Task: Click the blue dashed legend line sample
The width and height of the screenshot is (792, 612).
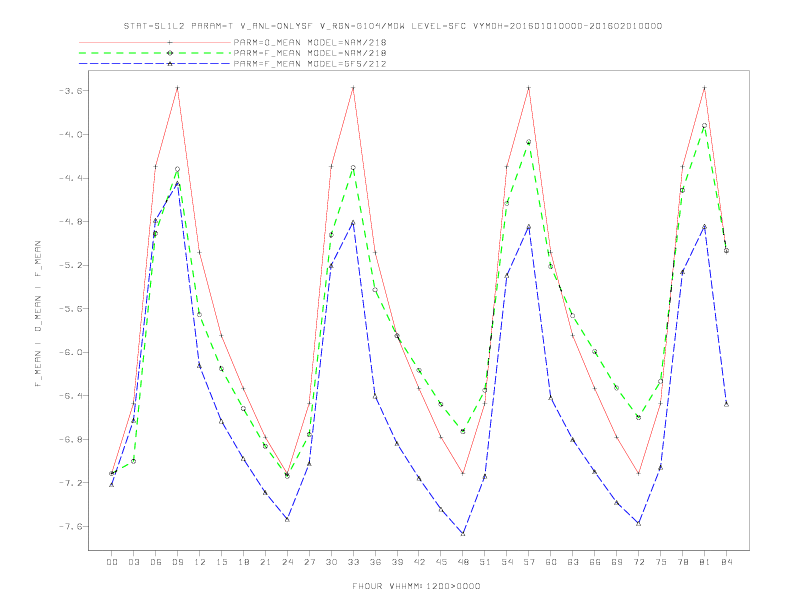Action: (x=155, y=64)
